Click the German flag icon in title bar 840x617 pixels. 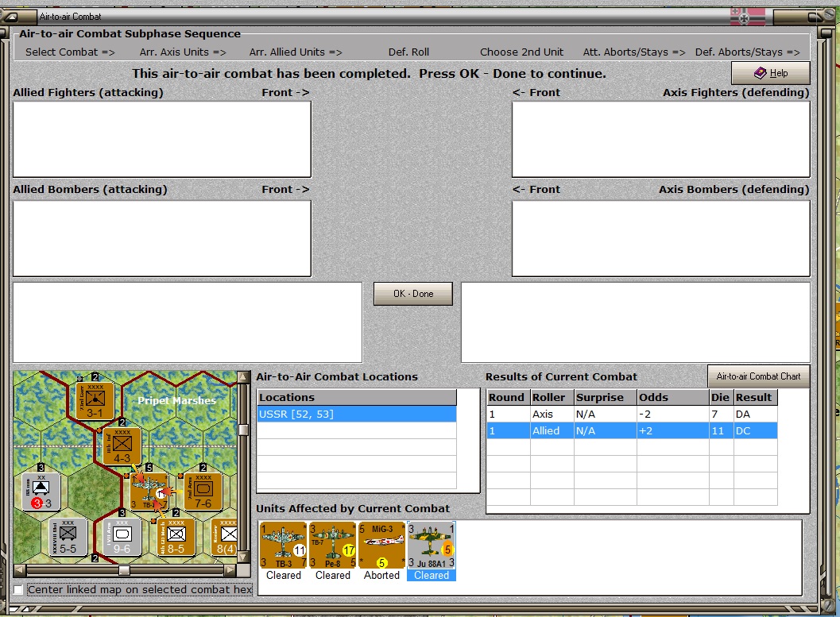click(x=748, y=17)
